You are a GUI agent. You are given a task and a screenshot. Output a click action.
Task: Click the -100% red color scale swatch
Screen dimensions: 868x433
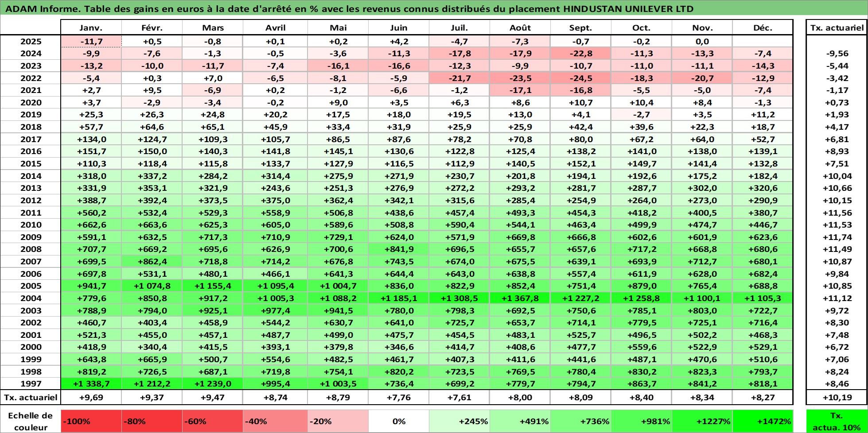[x=91, y=421]
